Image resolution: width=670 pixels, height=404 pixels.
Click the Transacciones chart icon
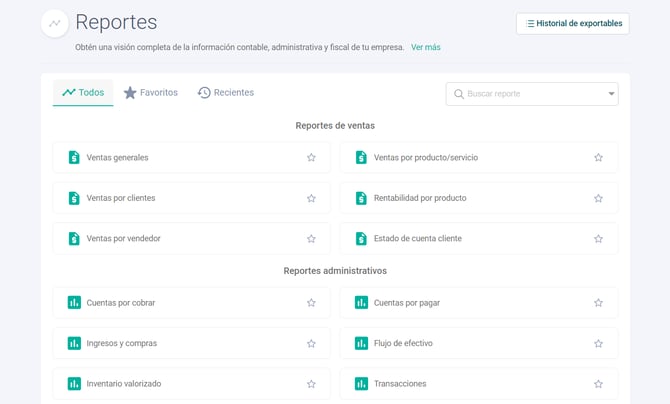point(361,384)
